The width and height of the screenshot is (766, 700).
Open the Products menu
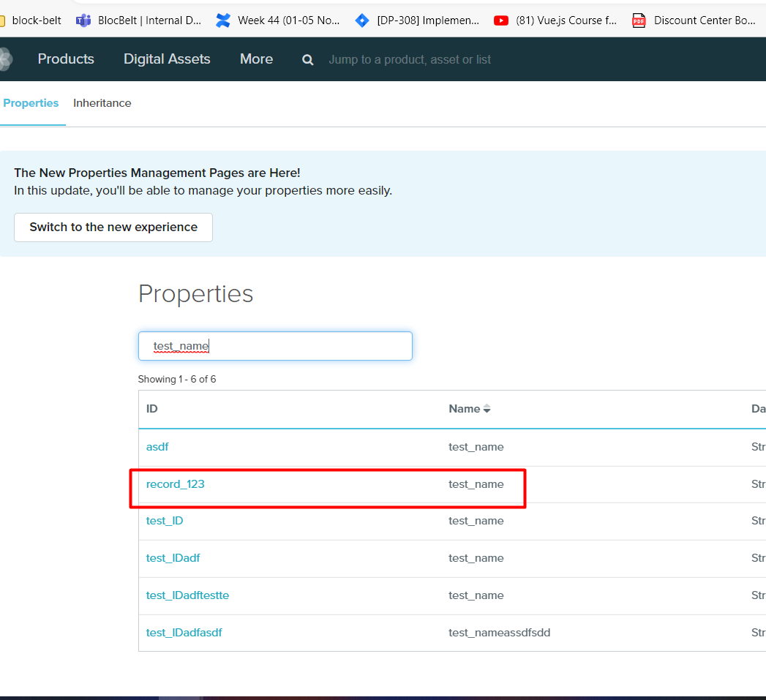[66, 59]
